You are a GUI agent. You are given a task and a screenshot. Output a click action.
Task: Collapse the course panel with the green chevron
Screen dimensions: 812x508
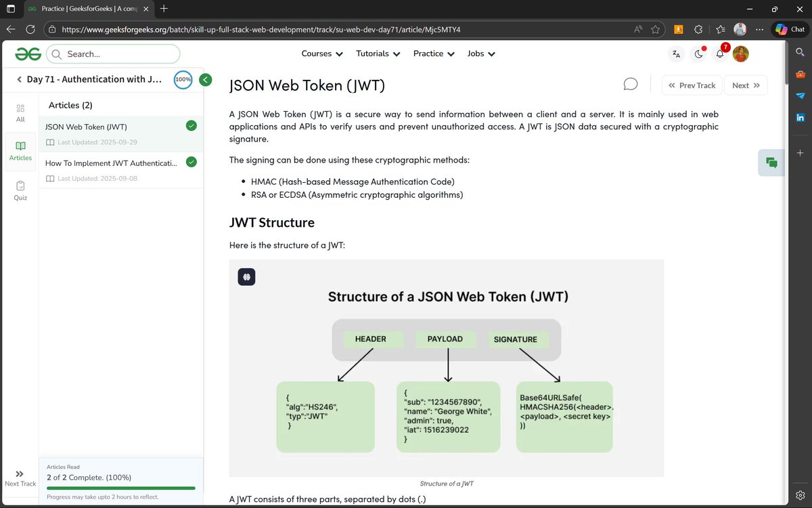click(205, 79)
